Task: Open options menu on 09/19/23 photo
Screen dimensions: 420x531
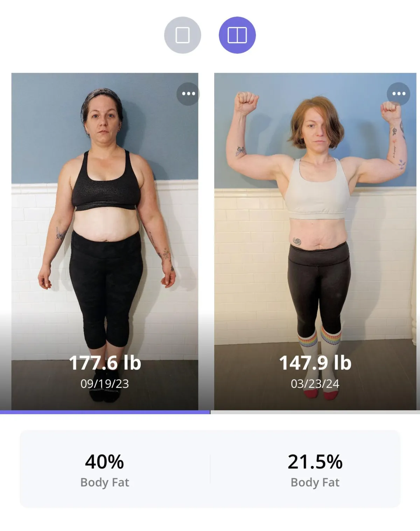Action: 188,94
